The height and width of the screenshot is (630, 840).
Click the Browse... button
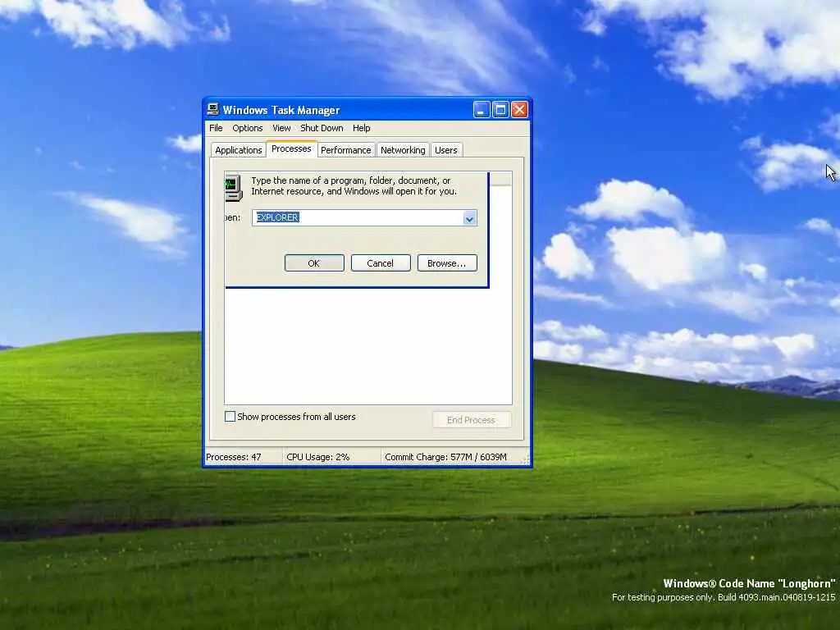447,263
